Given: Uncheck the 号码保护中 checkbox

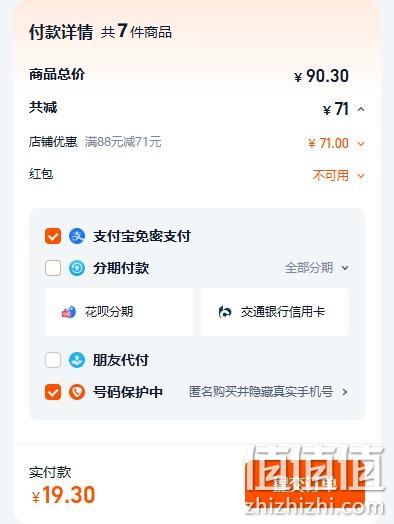Looking at the screenshot, I should pyautogui.click(x=53, y=392).
